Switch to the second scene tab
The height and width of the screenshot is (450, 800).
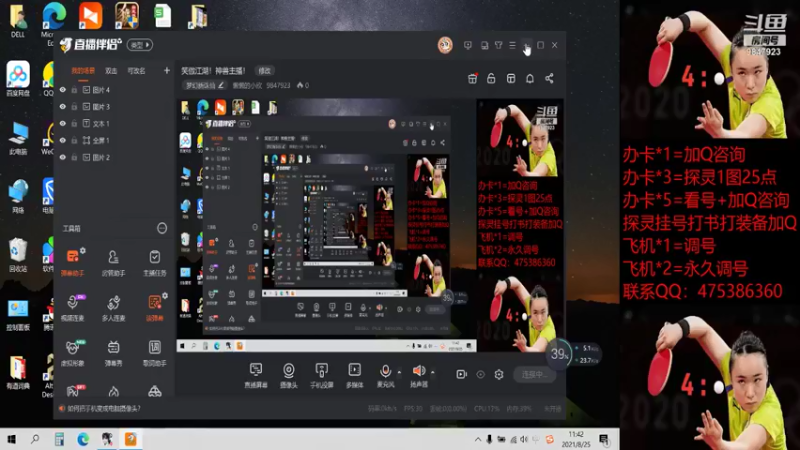point(111,71)
